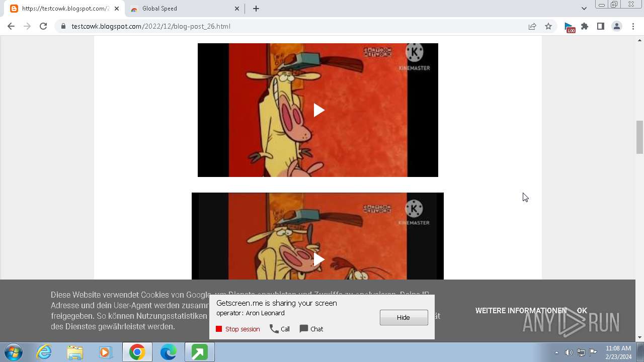Close the Global Speed tab

(x=237, y=9)
